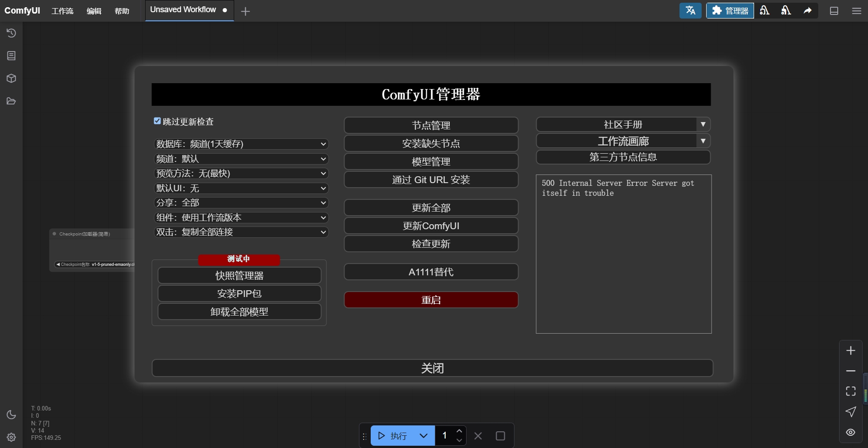Image resolution: width=868 pixels, height=448 pixels.
Task: Open 节点管理 node manager
Action: 431,125
